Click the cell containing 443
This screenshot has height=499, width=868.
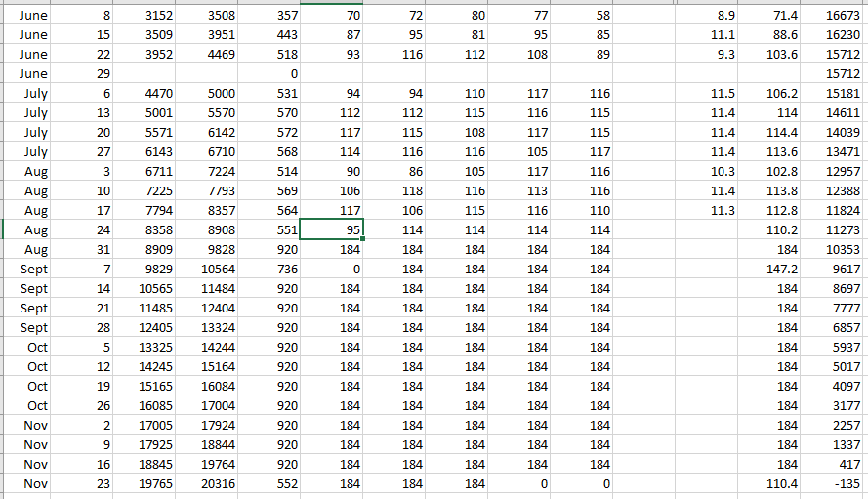coord(269,34)
